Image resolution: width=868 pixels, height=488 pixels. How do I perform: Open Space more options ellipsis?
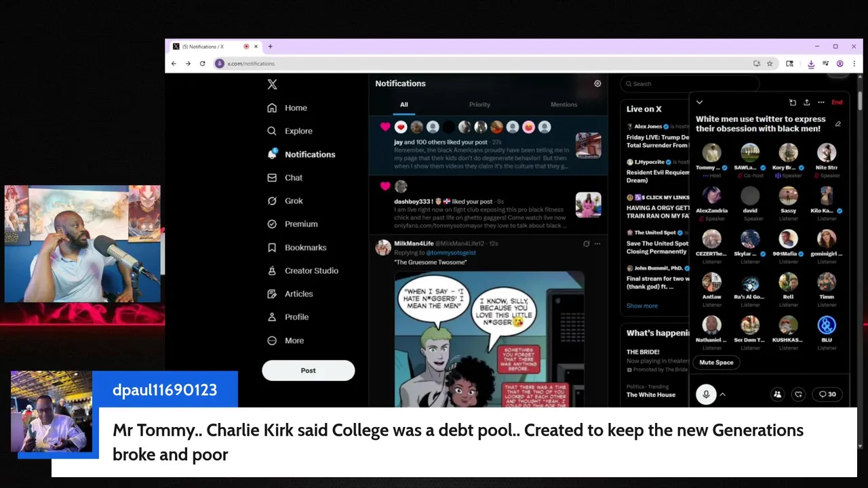[x=821, y=102]
